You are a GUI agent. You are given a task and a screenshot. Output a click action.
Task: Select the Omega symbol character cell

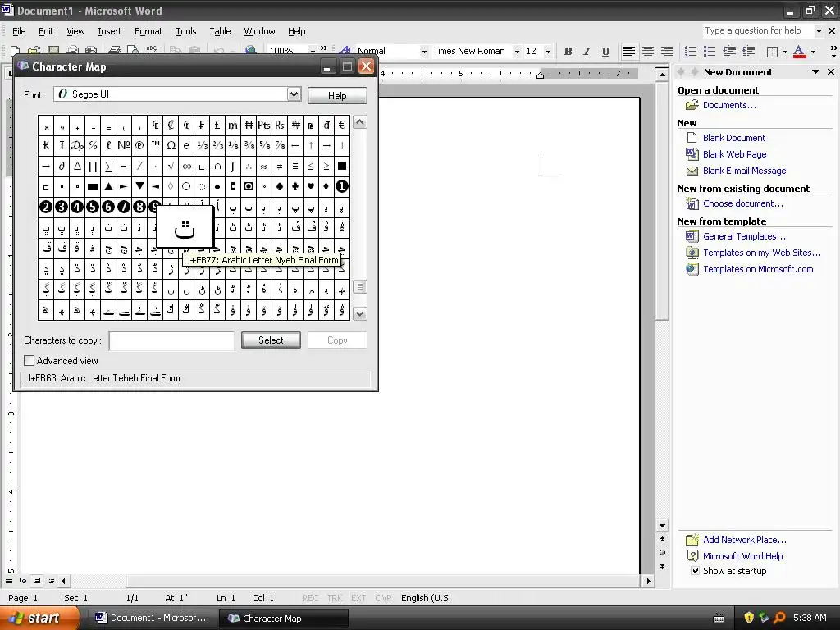(171, 146)
